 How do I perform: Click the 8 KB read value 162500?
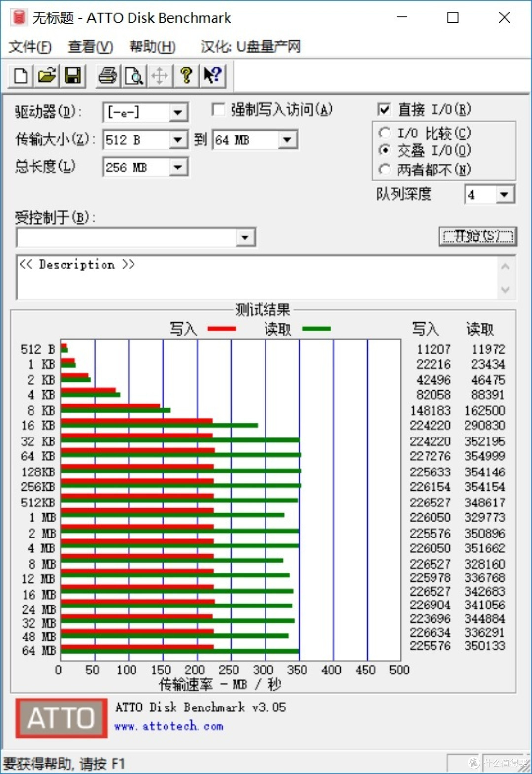(485, 410)
